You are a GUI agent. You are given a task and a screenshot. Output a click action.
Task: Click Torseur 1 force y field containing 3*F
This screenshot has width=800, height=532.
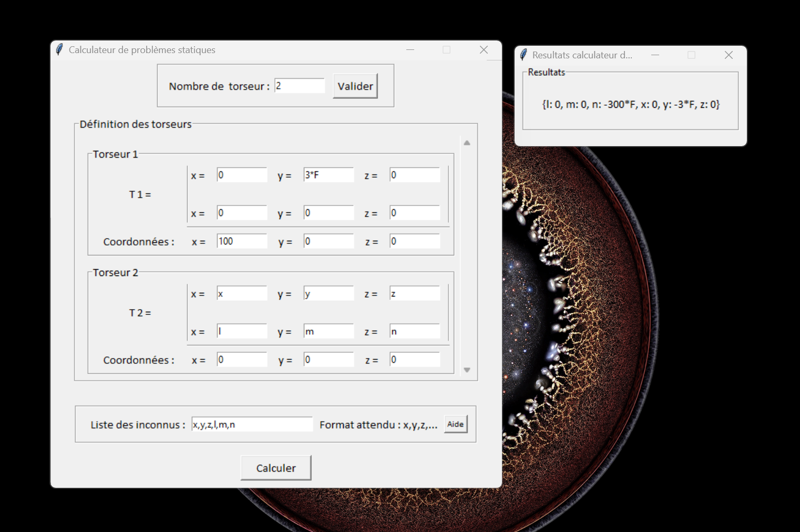pos(329,175)
